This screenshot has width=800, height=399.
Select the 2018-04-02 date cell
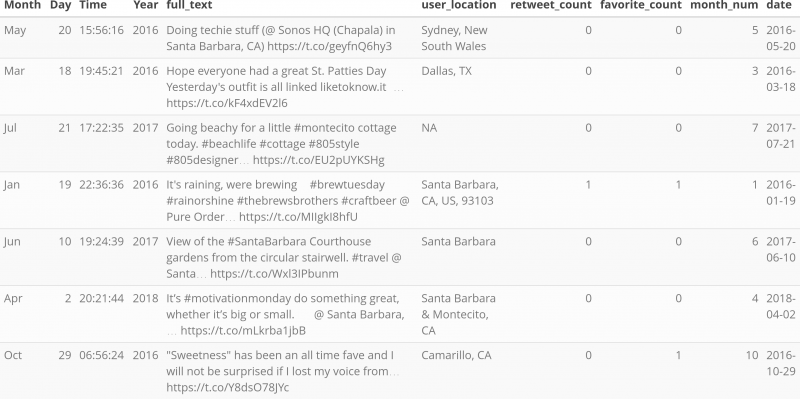[781, 307]
